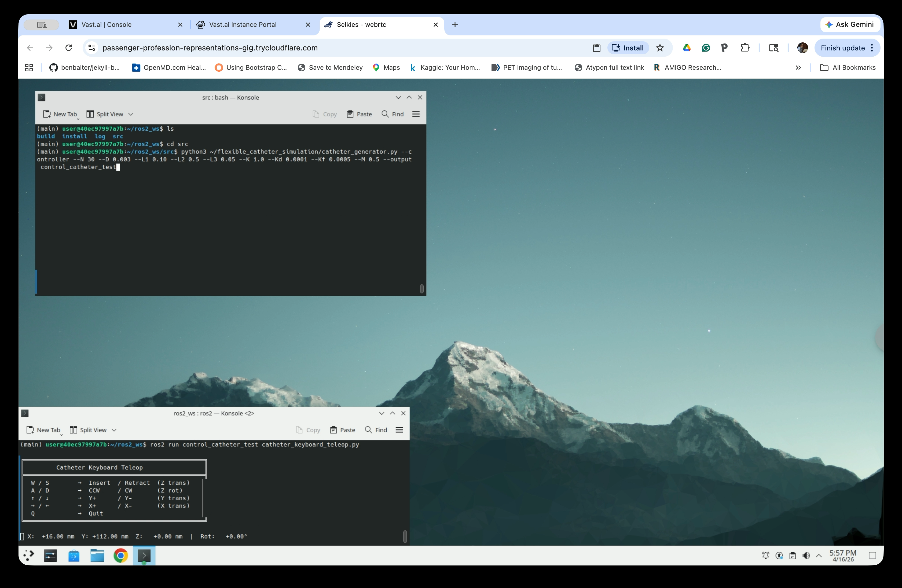Open a new tab in the src Konsole window

pos(61,114)
